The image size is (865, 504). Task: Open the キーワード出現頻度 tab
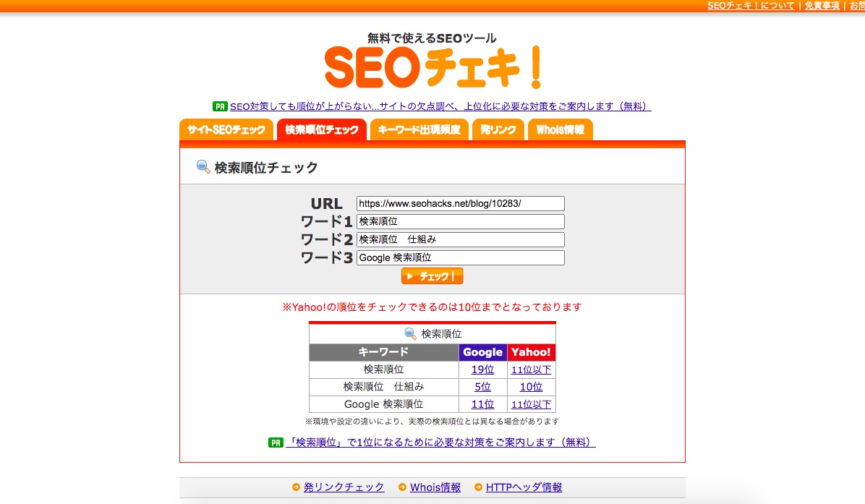point(419,129)
